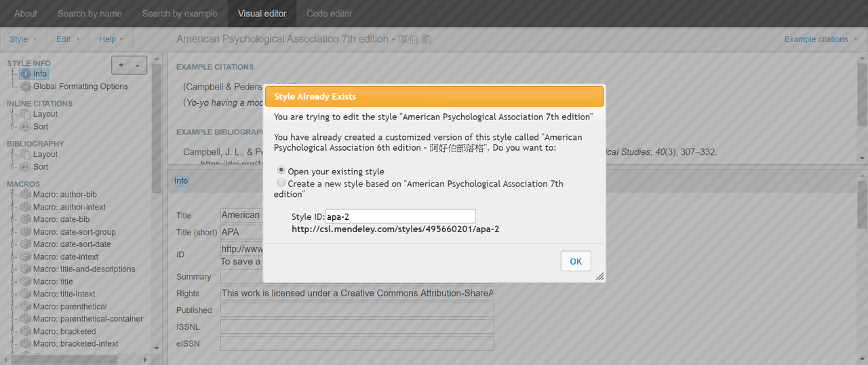Switch to the Code editor tab
The image size is (868, 365).
331,14
